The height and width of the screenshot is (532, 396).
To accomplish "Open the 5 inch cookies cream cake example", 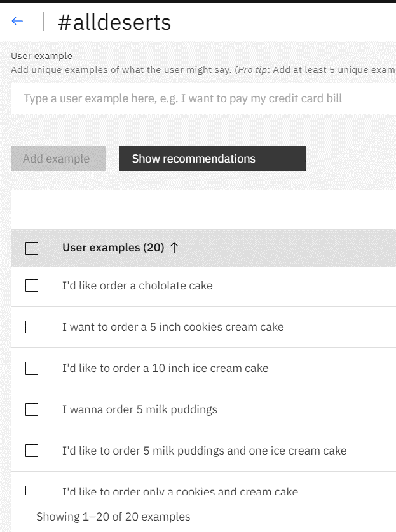I will point(173,327).
